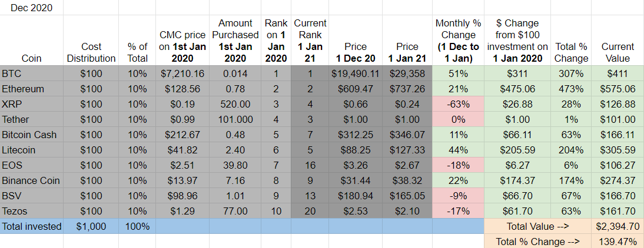Select BTC's 1 Jan 21 price '$29,358'

point(407,73)
